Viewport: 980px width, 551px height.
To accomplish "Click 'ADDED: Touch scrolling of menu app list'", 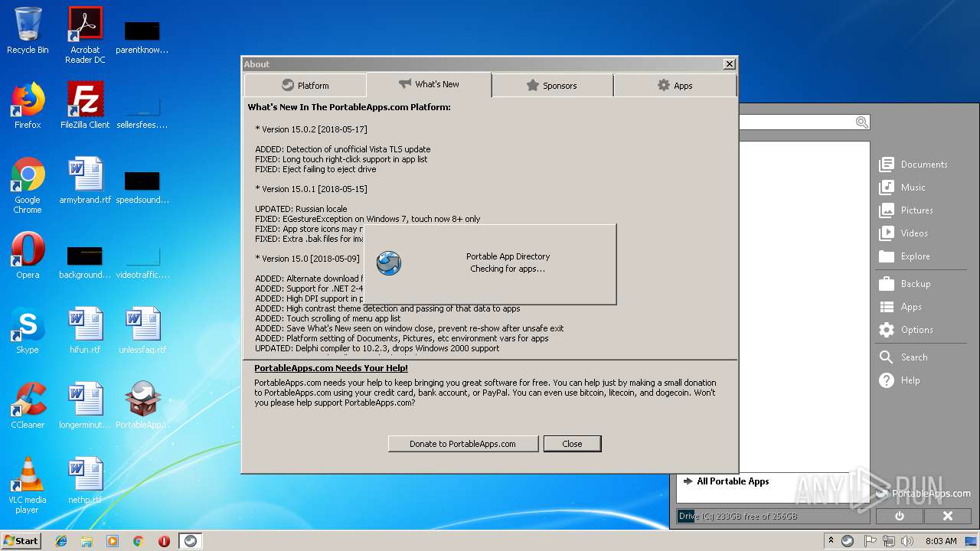I will [x=328, y=318].
